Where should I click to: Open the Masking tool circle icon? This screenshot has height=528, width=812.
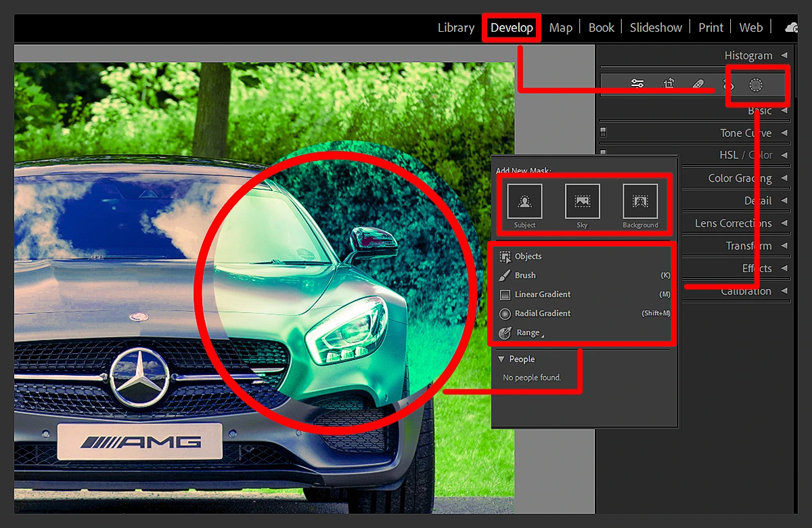756,85
